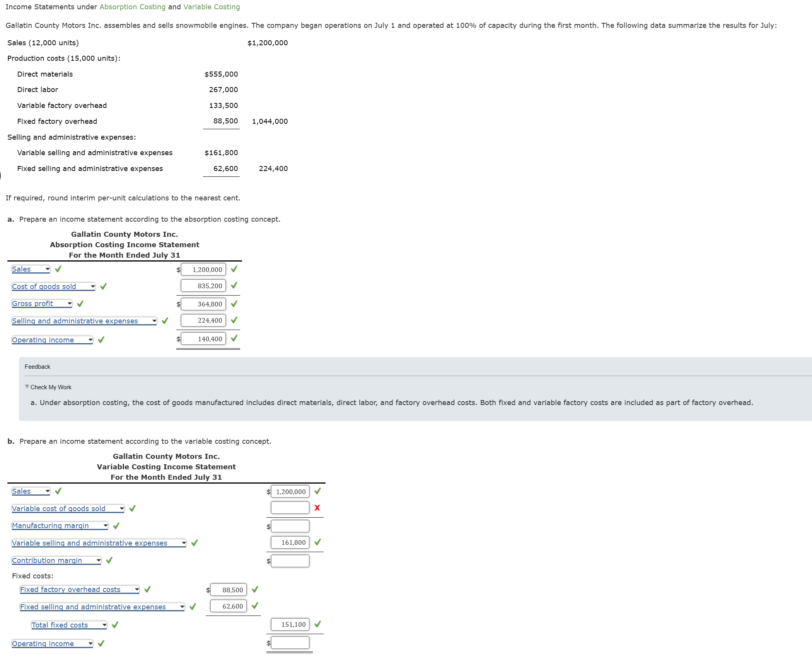
Task: Click the checkmark beside the 224,400 expense entry
Action: (234, 320)
